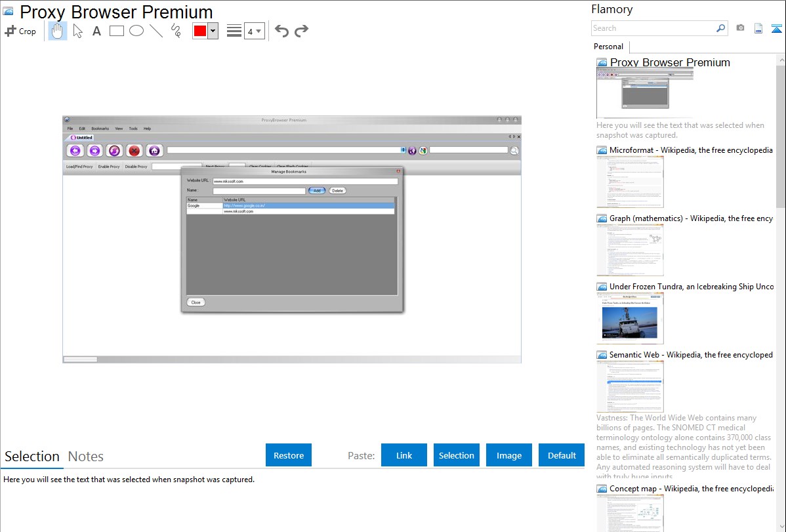Click the 'Graph (mathematics) - Wikipedia' title

[692, 218]
